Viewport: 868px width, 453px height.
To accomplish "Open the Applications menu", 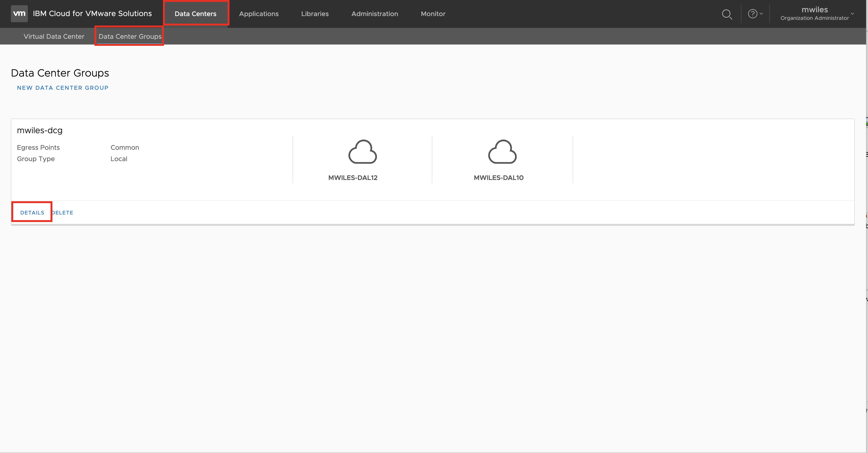I will point(259,14).
